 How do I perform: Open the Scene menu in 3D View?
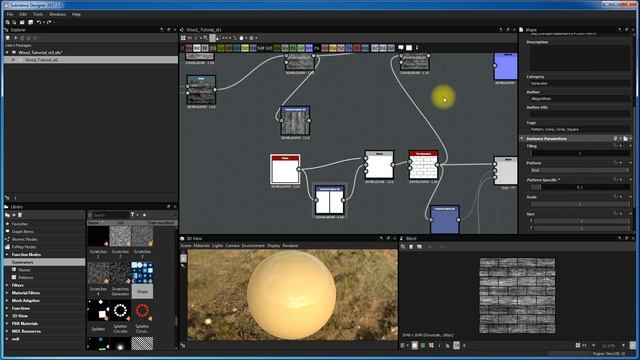click(186, 246)
